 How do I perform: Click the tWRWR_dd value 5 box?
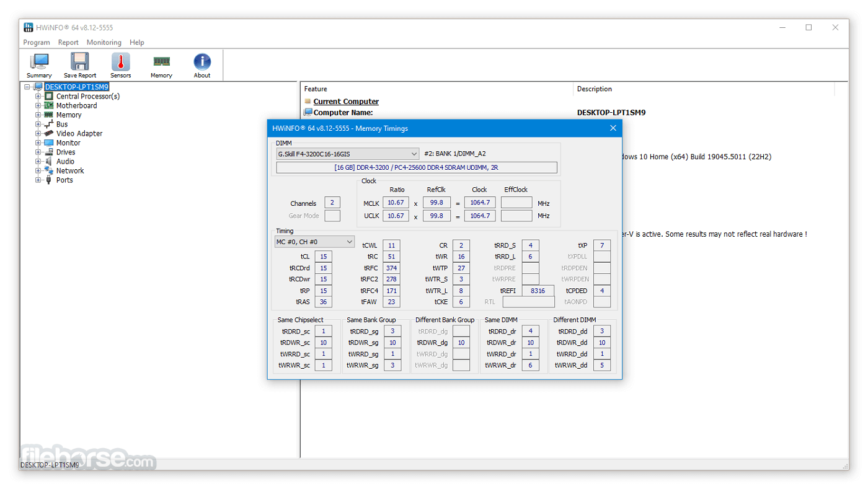coord(602,366)
